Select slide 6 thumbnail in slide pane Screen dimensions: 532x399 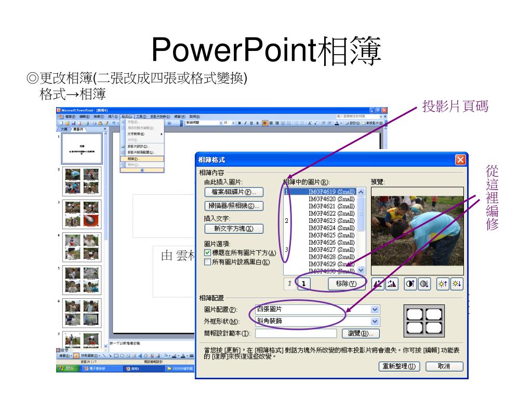tap(82, 313)
